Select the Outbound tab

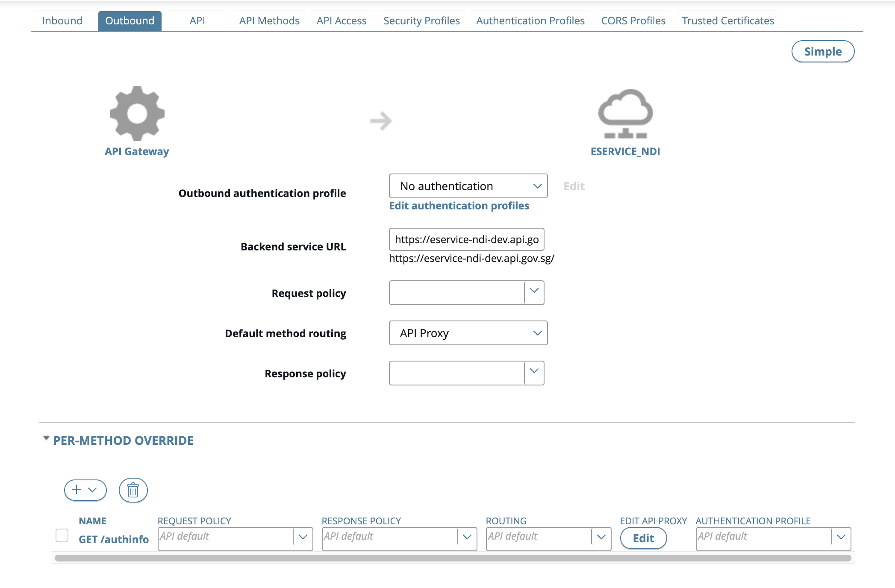click(130, 21)
